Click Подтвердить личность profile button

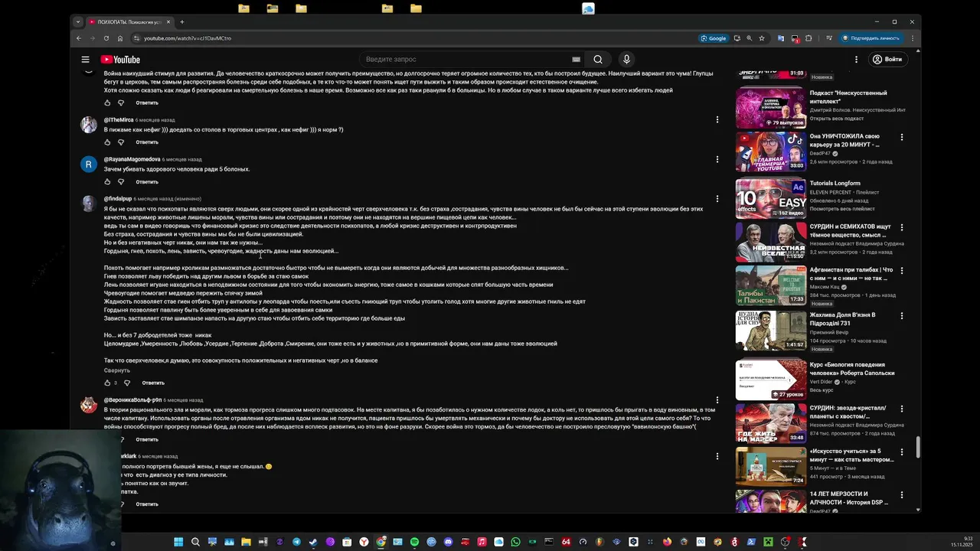[871, 38]
